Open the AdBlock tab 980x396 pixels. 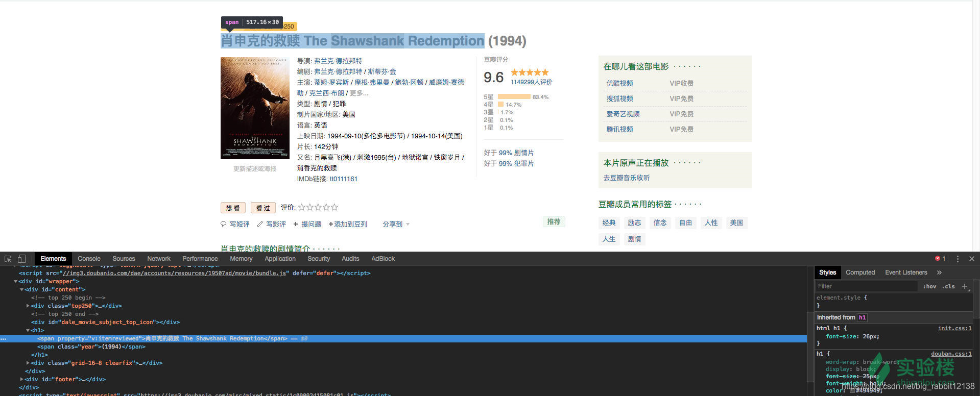(x=383, y=259)
